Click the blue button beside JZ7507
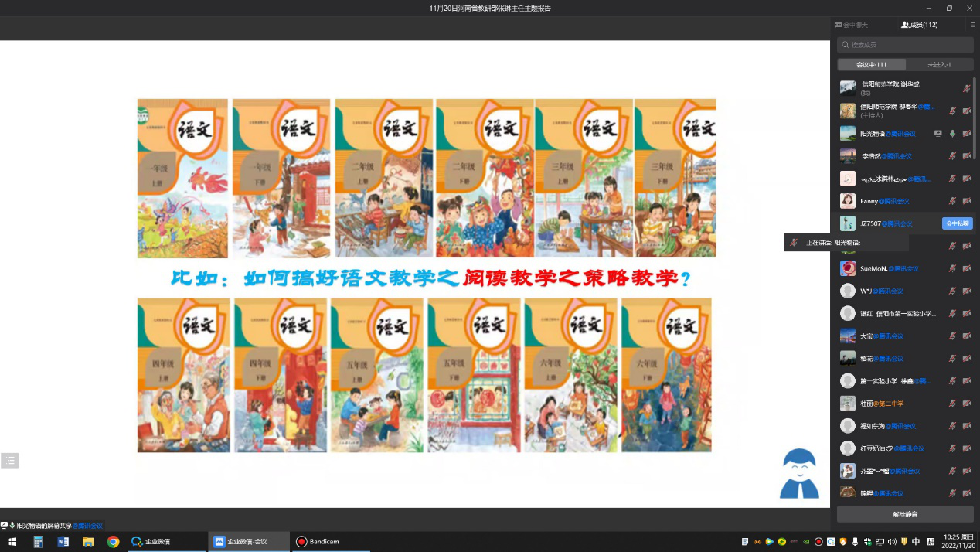Screen dimensions: 980x552 [957, 223]
